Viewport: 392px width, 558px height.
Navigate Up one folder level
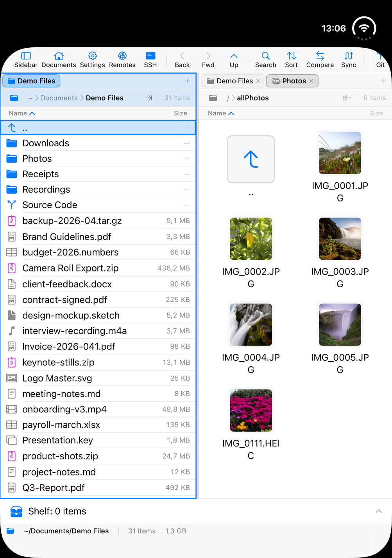[234, 60]
